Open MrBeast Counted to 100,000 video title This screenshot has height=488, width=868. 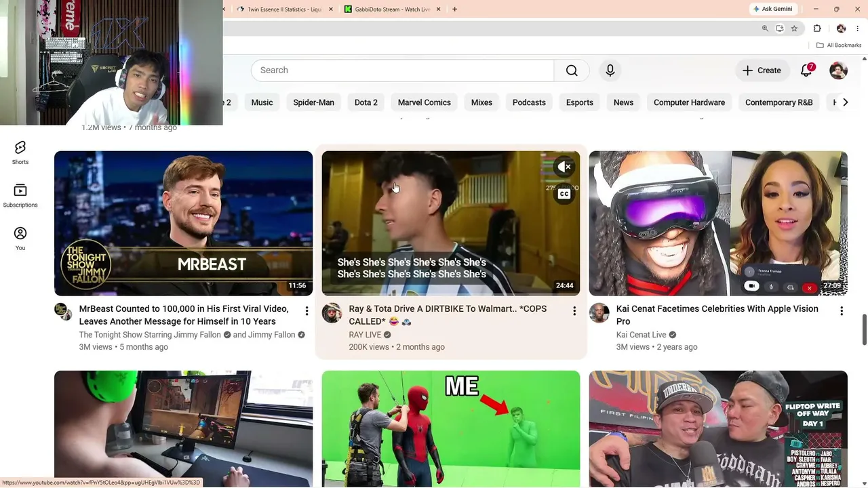(x=184, y=315)
